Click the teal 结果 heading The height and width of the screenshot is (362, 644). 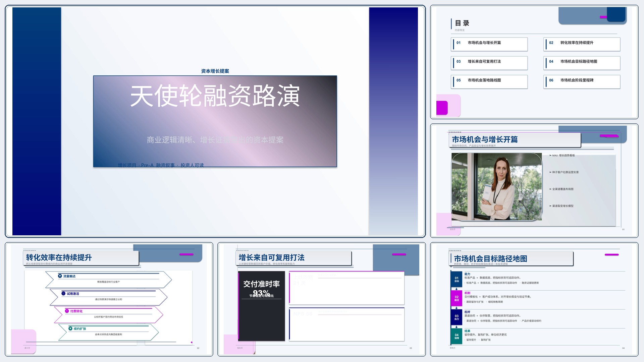point(467,331)
